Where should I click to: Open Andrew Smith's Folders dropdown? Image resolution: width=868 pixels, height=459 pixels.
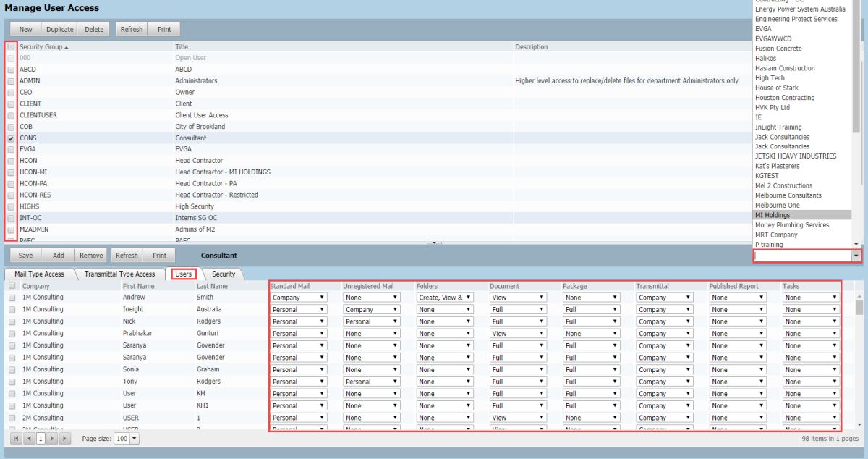(446, 298)
